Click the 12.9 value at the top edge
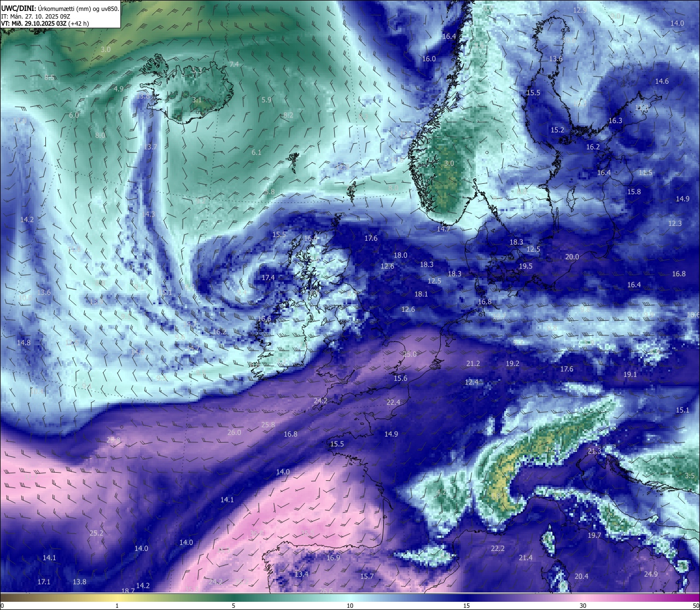Image resolution: width=700 pixels, height=610 pixels. (x=580, y=10)
